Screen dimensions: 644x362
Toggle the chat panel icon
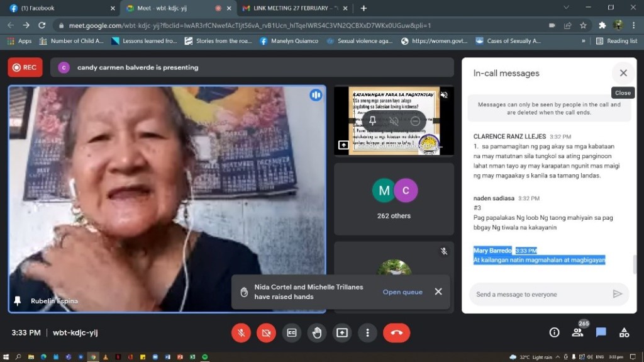click(x=601, y=332)
